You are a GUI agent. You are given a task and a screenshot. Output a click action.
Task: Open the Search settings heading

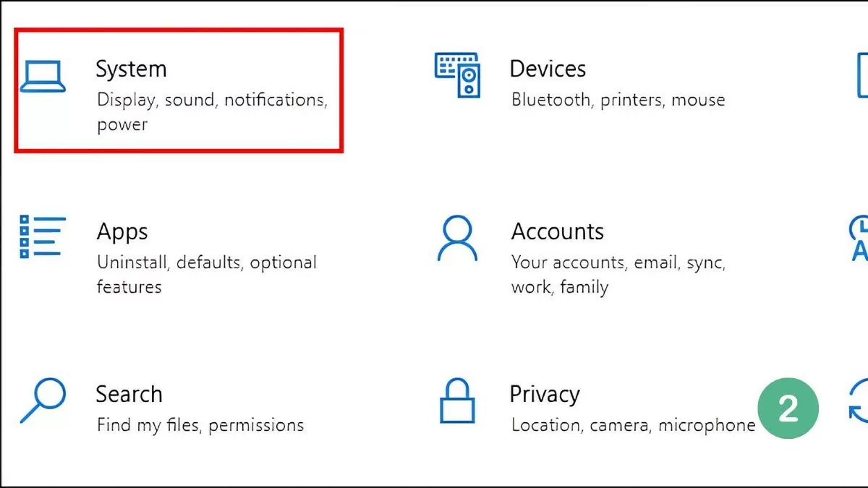click(x=129, y=394)
